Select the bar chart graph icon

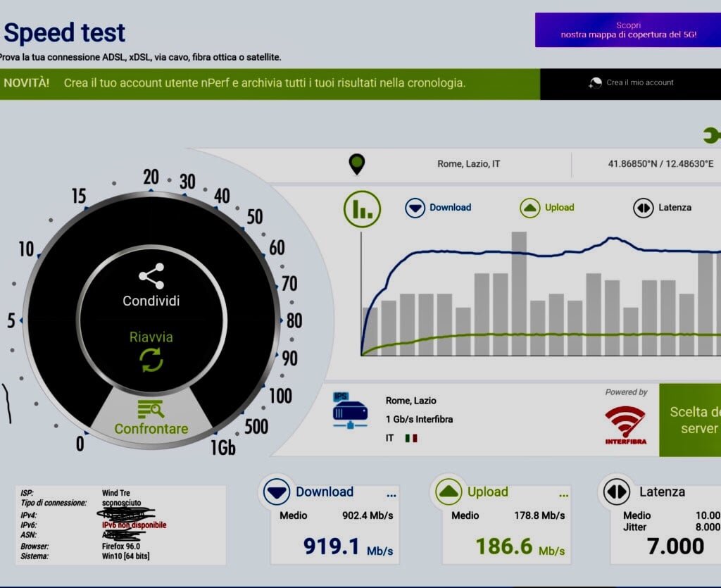[363, 209]
